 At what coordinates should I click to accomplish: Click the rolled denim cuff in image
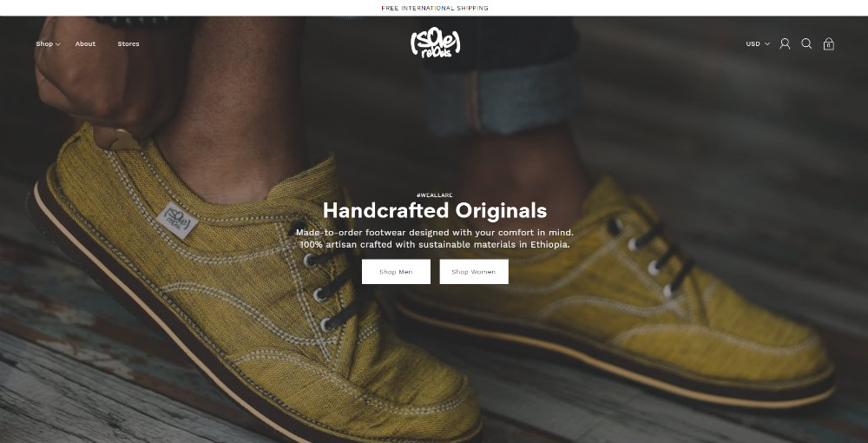point(501,97)
